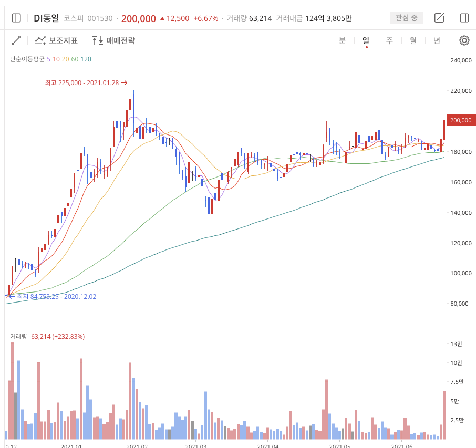Click the +6.67% change percentage

point(206,18)
